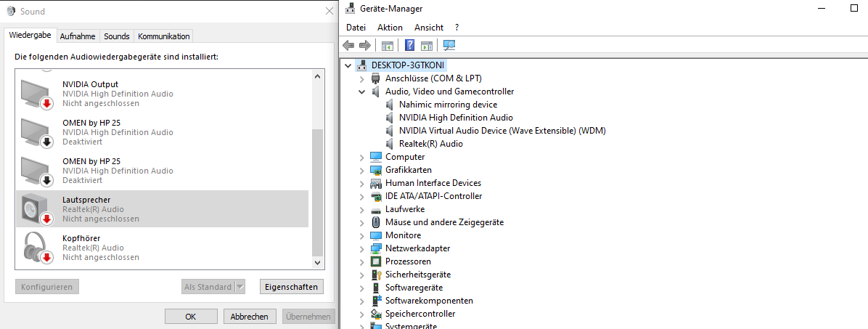Click the greyed Konfigurieren button

click(47, 287)
